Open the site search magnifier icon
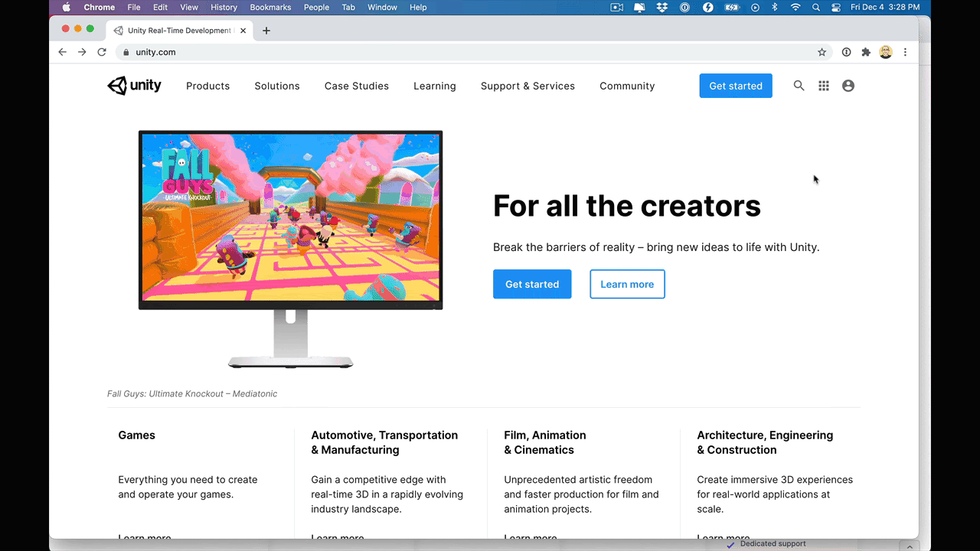Image resolution: width=980 pixels, height=551 pixels. [x=799, y=86]
